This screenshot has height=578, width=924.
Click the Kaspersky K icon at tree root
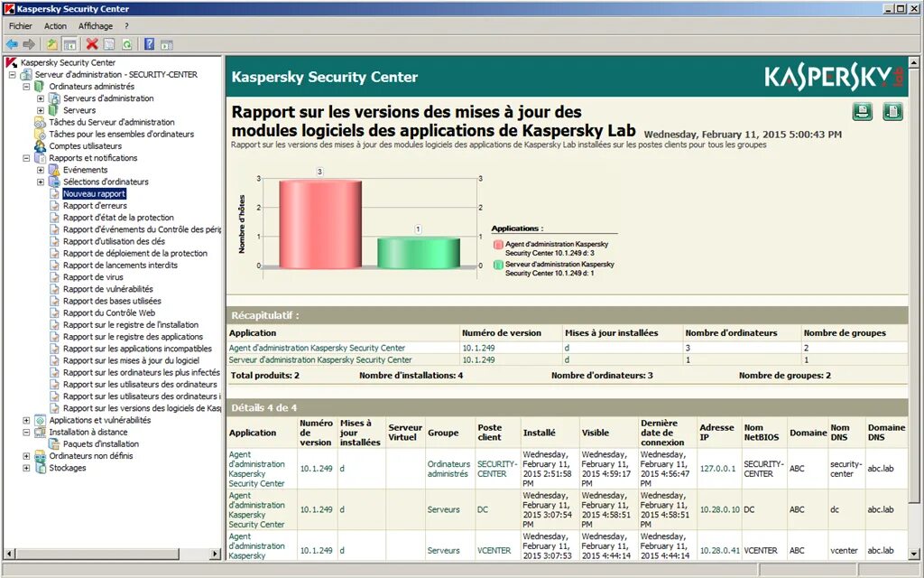(x=11, y=62)
